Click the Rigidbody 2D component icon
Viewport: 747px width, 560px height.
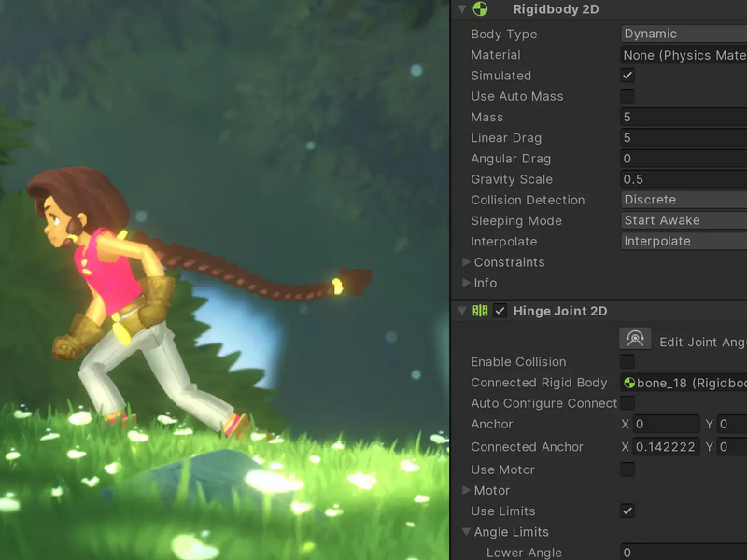480,9
